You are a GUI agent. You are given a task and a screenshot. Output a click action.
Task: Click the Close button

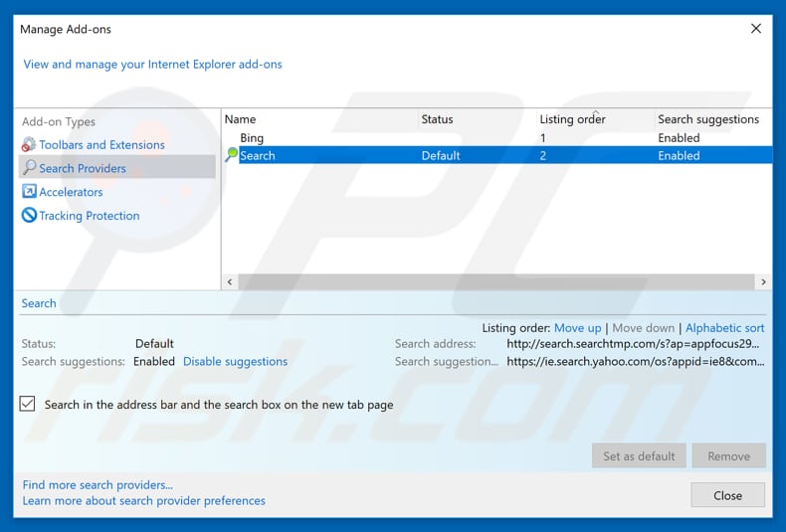(x=728, y=495)
